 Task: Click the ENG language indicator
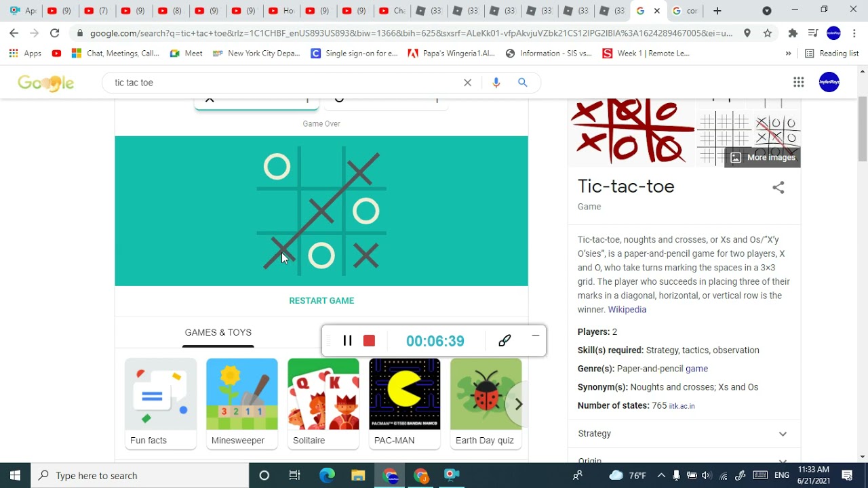[782, 475]
